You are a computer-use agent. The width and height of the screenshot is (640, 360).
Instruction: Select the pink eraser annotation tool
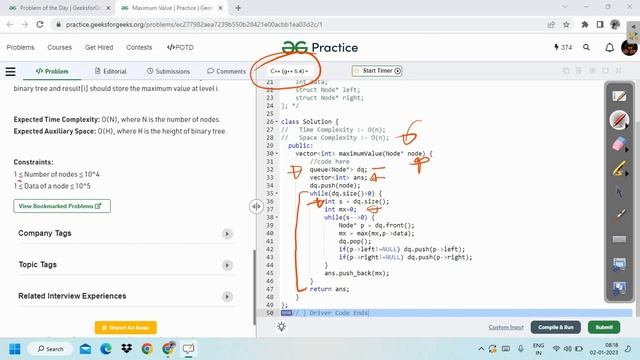point(619,144)
